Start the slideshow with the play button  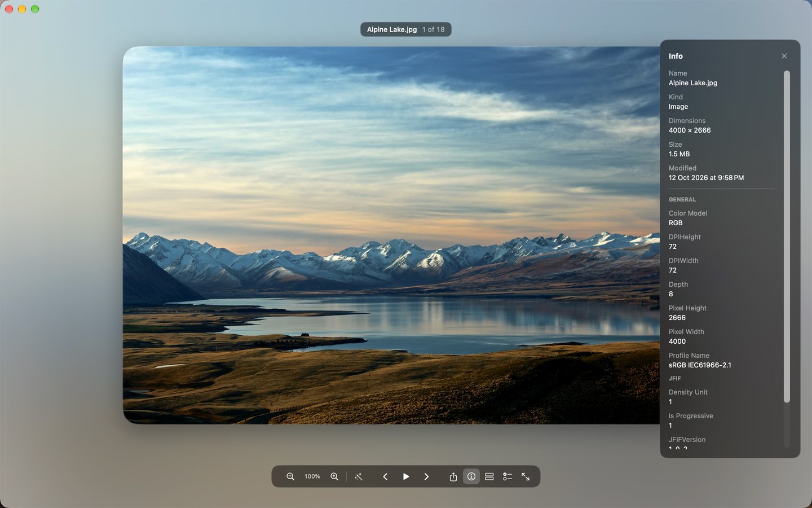coord(406,476)
